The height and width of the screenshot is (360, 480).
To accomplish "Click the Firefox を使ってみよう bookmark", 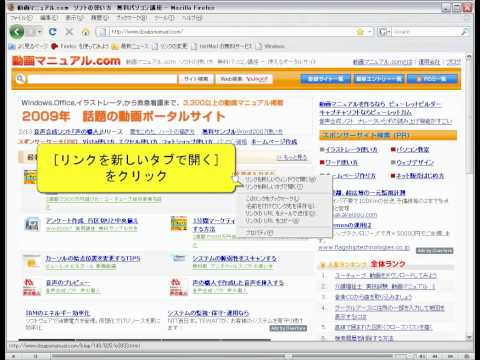I will pos(80,46).
